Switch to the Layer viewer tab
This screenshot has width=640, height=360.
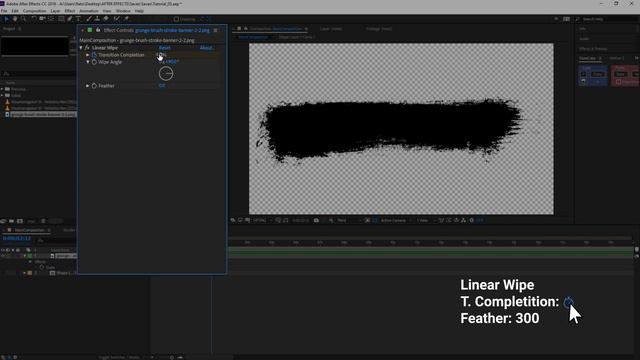331,29
